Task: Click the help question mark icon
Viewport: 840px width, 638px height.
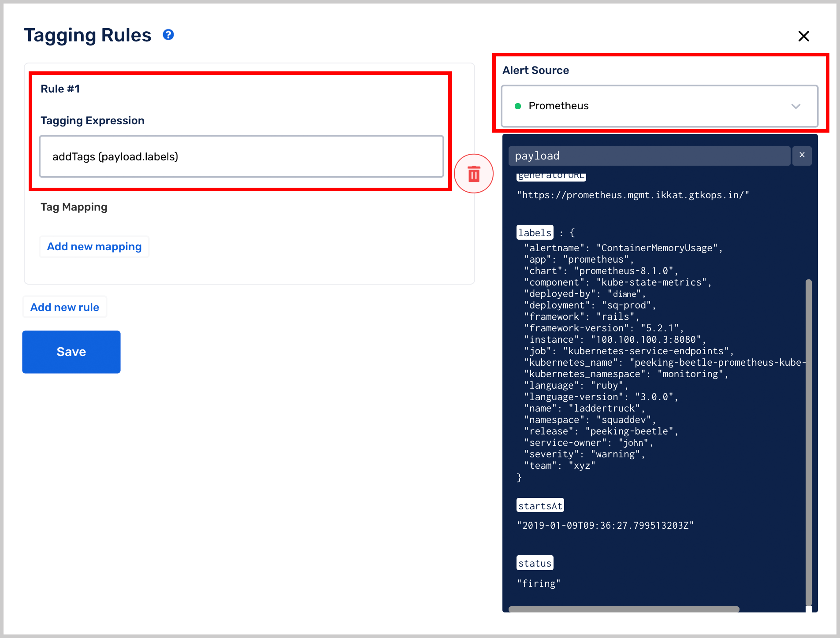Action: tap(168, 35)
